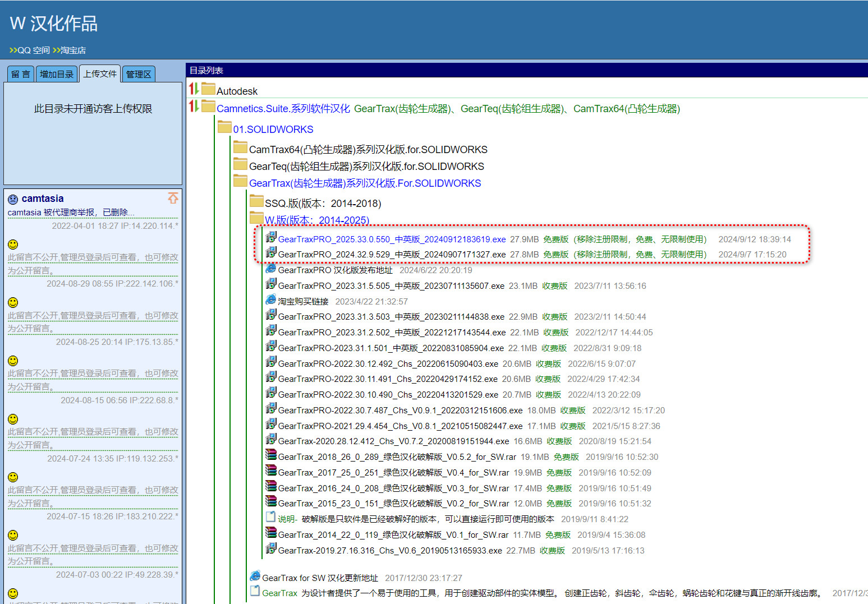This screenshot has width=868, height=604.
Task: Download GearTraxPRO_2025.33.0.550 中英版 exe
Action: point(392,239)
